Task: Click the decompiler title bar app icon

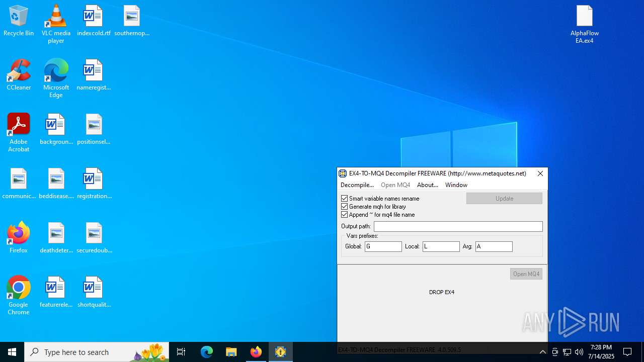Action: (343, 173)
